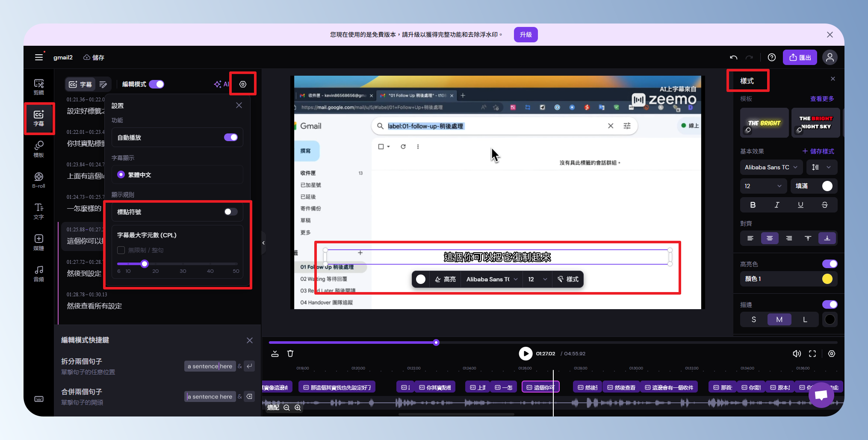The height and width of the screenshot is (440, 868).
Task: Enter fullscreen preview mode
Action: (812, 354)
